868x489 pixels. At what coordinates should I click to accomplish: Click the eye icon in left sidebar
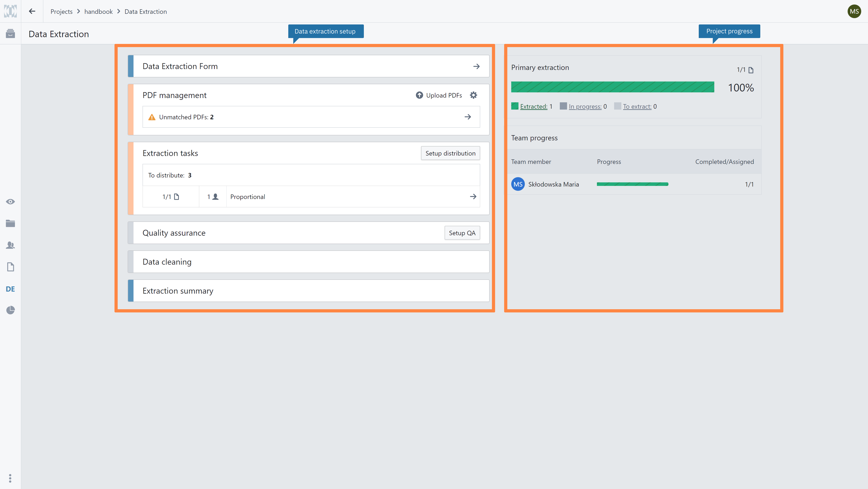[x=10, y=201]
